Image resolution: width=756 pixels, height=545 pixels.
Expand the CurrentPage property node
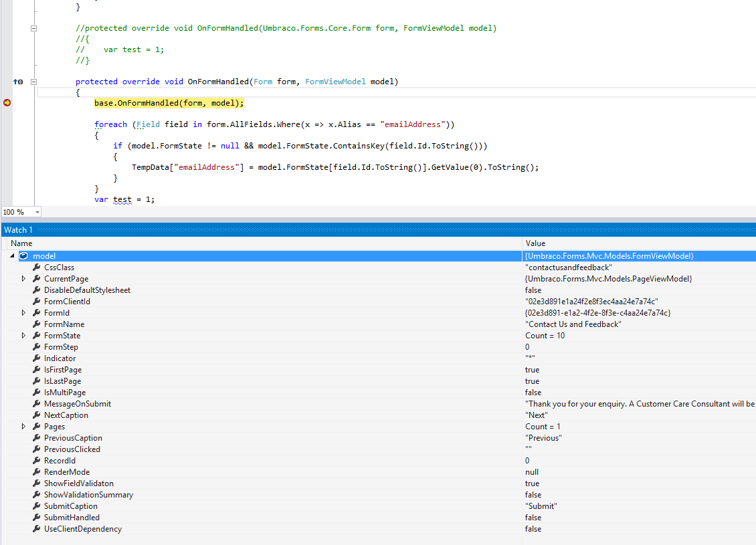[x=23, y=279]
